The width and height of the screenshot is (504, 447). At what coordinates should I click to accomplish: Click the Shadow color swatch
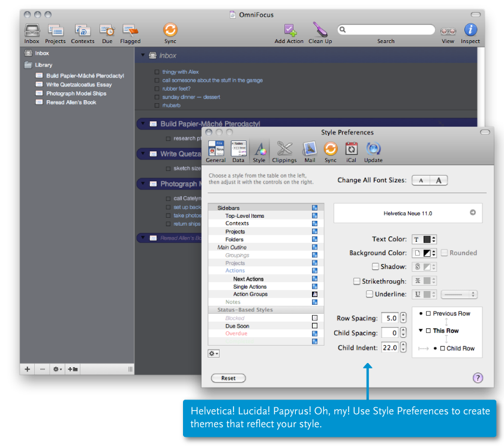(427, 267)
